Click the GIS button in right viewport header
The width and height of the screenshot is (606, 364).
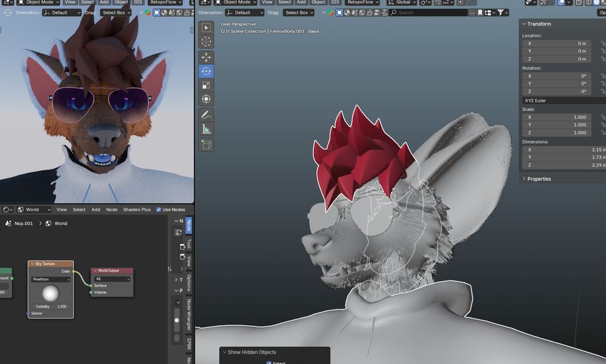pos(336,2)
